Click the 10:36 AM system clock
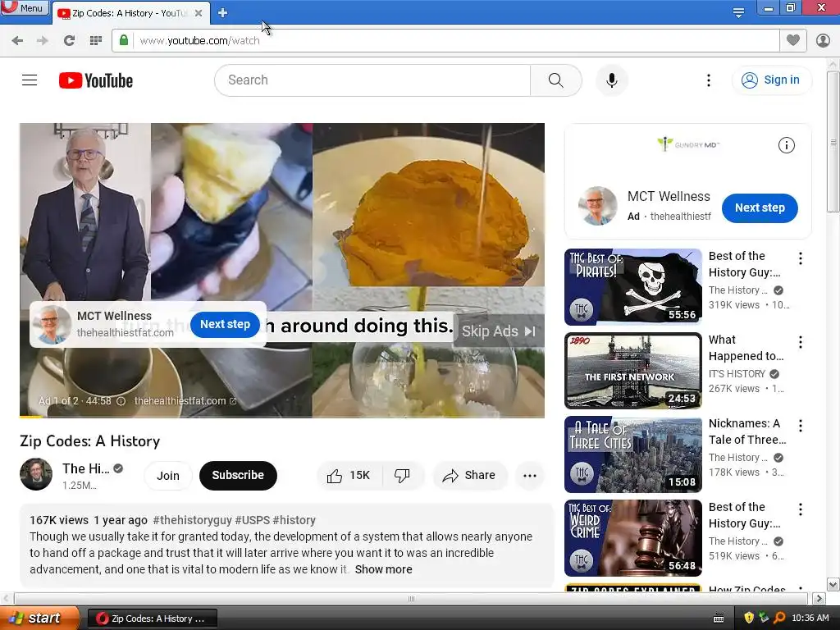Image resolution: width=840 pixels, height=630 pixels. tap(810, 619)
